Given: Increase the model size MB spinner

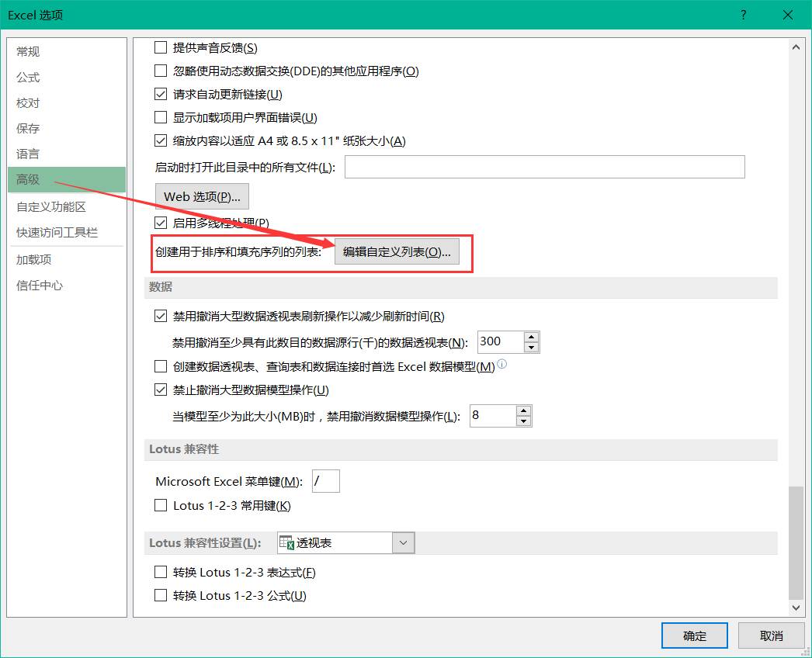Looking at the screenshot, I should [523, 410].
